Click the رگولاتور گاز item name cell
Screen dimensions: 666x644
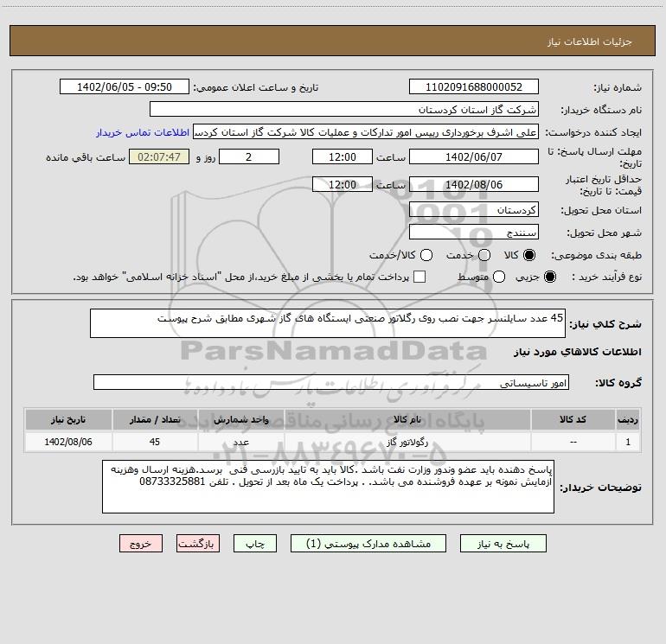407,442
